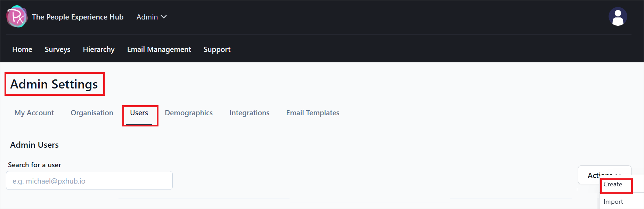Image resolution: width=644 pixels, height=209 pixels.
Task: Open the Hierarchy menu item
Action: coord(99,49)
